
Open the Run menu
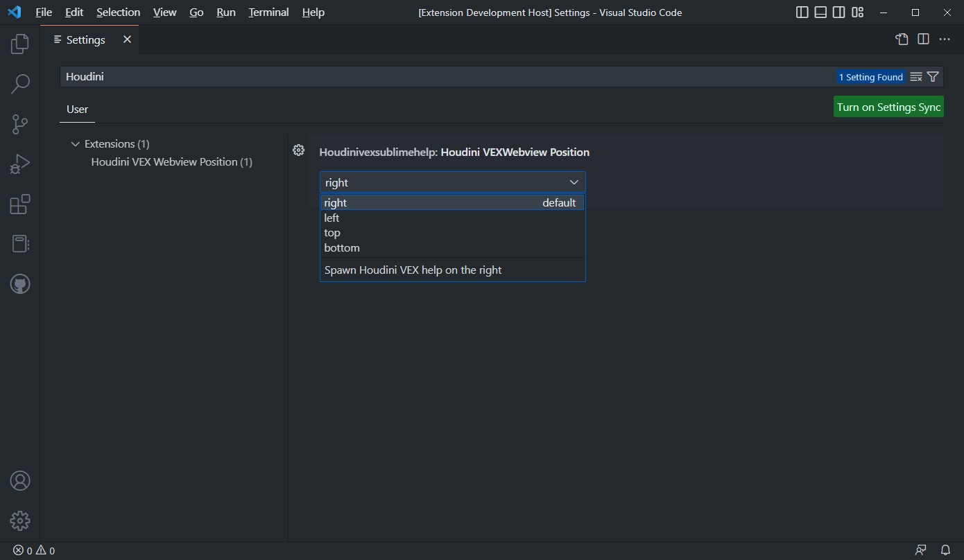click(226, 12)
